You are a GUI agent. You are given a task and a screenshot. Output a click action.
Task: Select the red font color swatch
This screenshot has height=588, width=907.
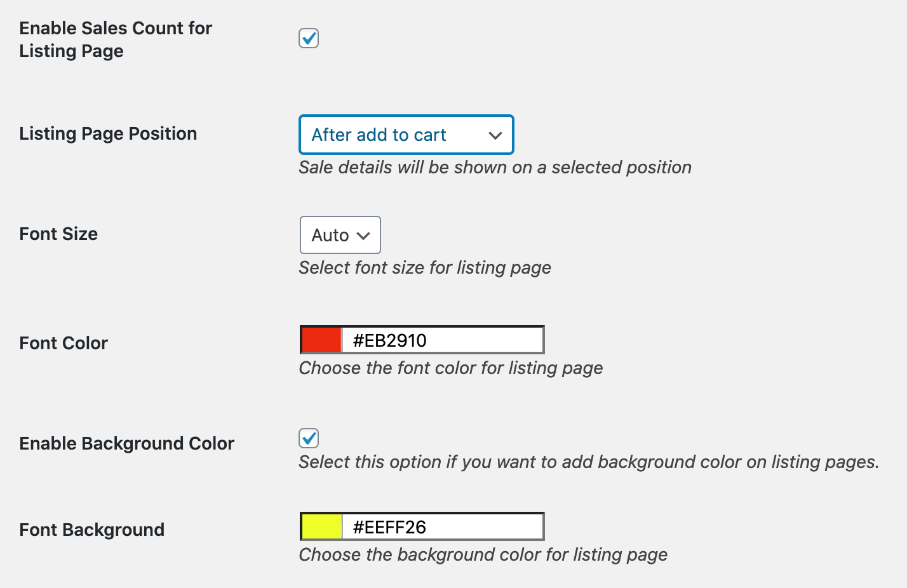tap(319, 339)
